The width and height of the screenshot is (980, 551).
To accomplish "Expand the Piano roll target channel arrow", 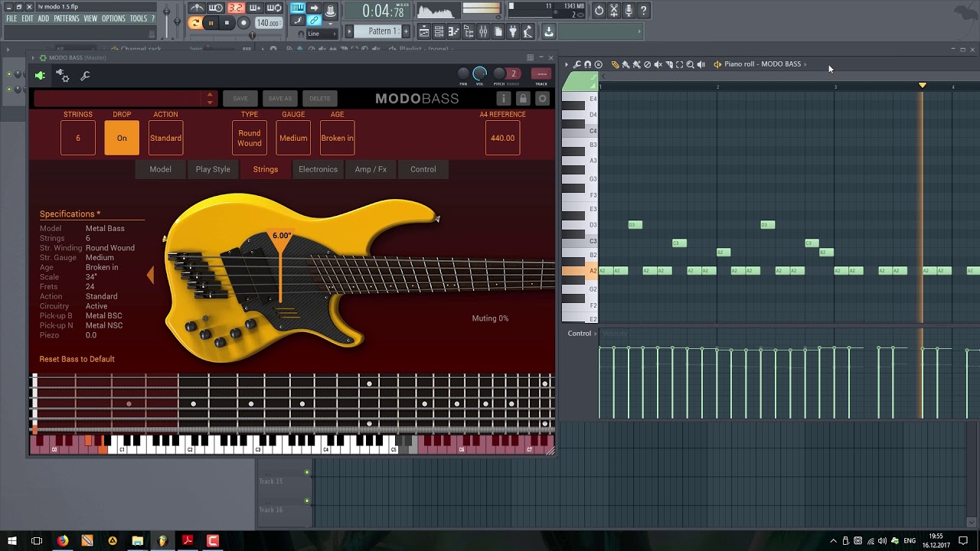I will (x=806, y=64).
